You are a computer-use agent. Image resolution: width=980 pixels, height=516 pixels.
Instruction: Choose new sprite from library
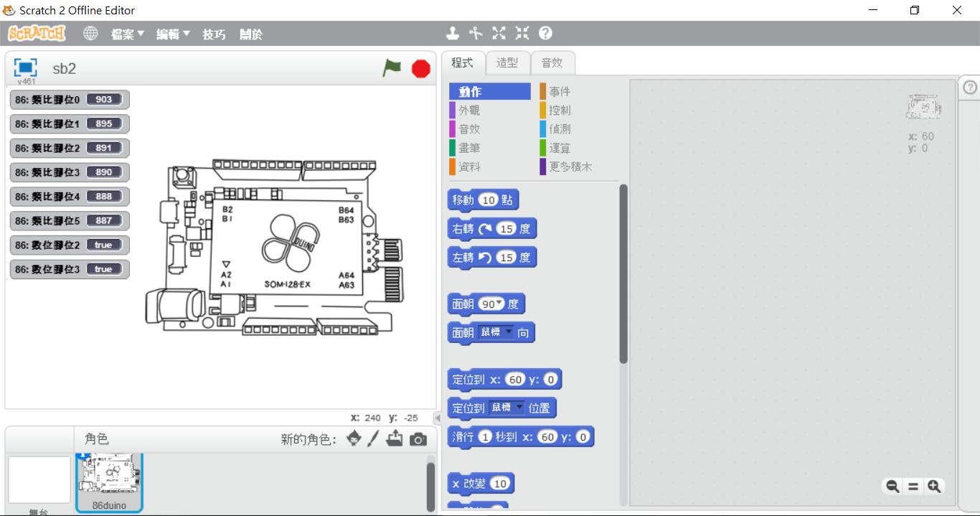point(354,438)
